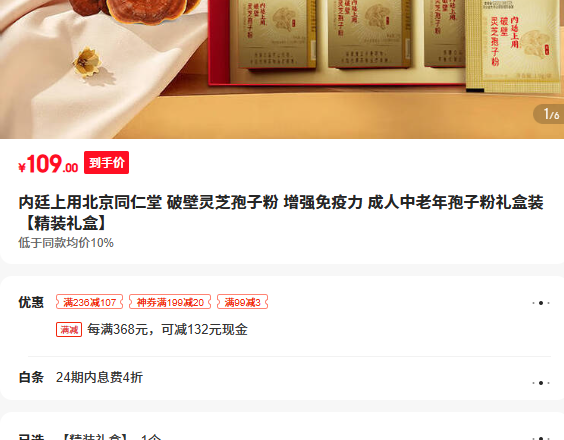This screenshot has width=564, height=440.
Task: Open the 已选 selection three-dot expander
Action: tap(541, 438)
